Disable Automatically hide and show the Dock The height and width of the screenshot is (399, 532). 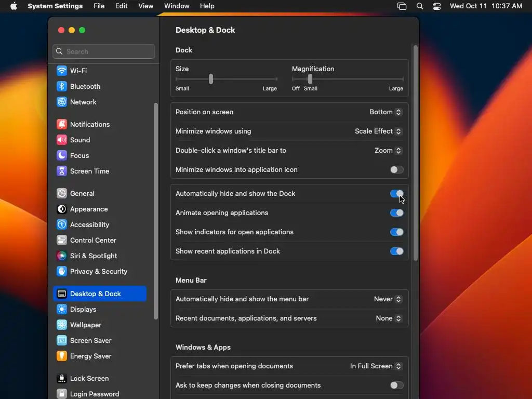[396, 194]
